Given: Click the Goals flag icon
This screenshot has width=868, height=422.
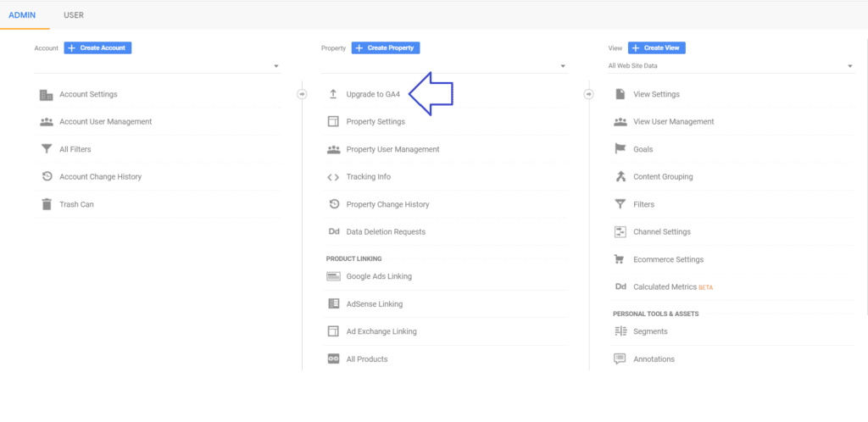Looking at the screenshot, I should click(620, 149).
